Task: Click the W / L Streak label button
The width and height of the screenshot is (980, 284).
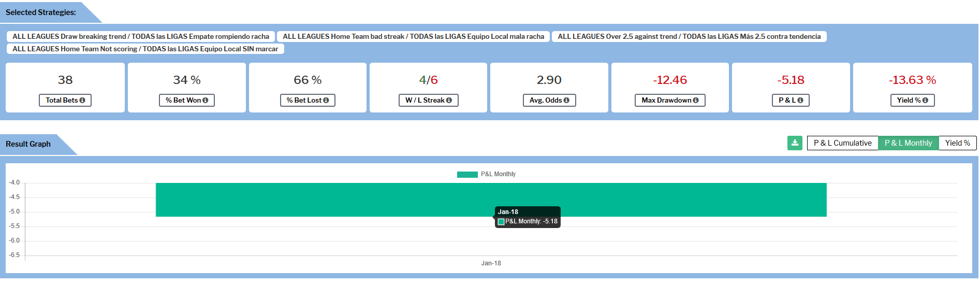Action: click(429, 101)
